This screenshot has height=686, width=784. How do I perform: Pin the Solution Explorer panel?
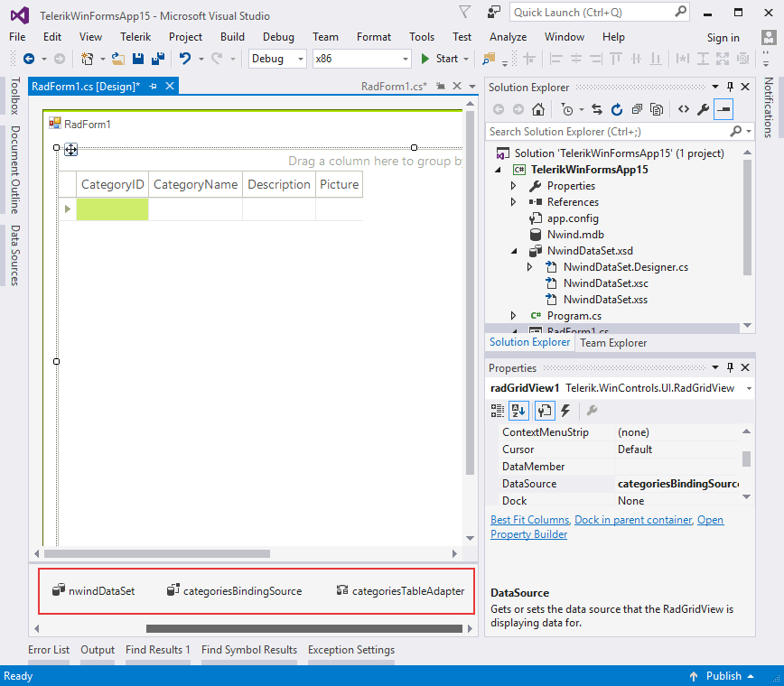[731, 87]
